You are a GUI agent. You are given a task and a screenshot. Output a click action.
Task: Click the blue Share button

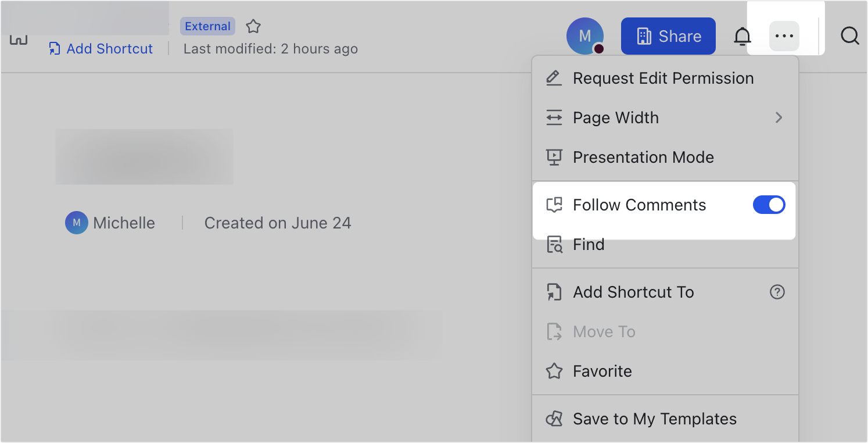click(668, 36)
